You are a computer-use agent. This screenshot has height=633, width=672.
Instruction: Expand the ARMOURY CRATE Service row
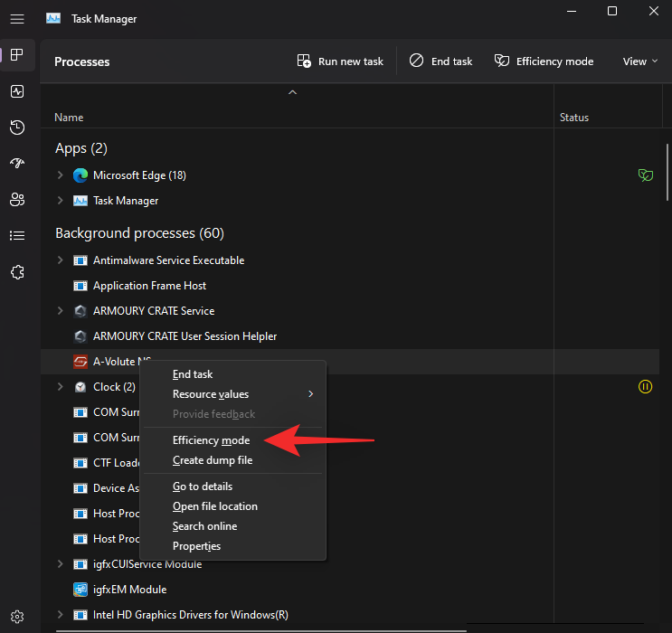[x=61, y=311]
